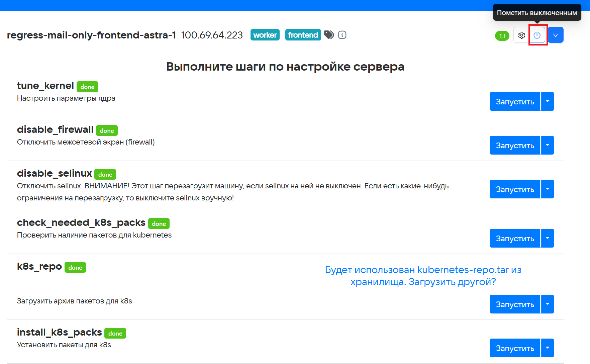Open the info icon beside server tags

(342, 35)
